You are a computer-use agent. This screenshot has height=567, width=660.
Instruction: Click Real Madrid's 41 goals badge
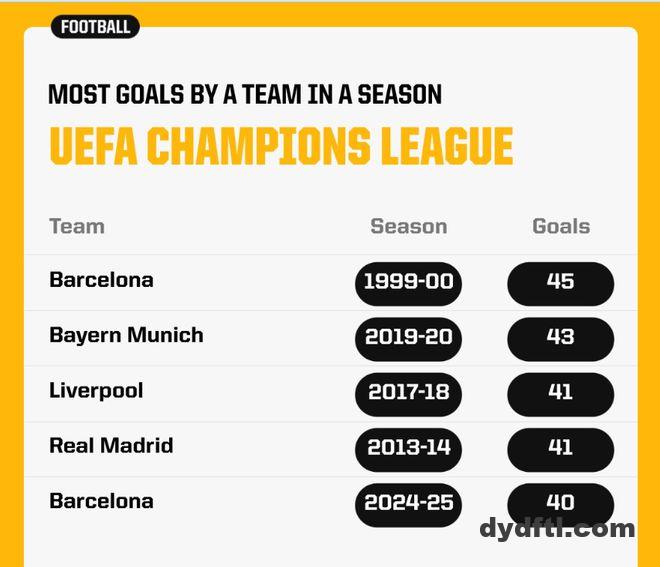click(x=560, y=448)
